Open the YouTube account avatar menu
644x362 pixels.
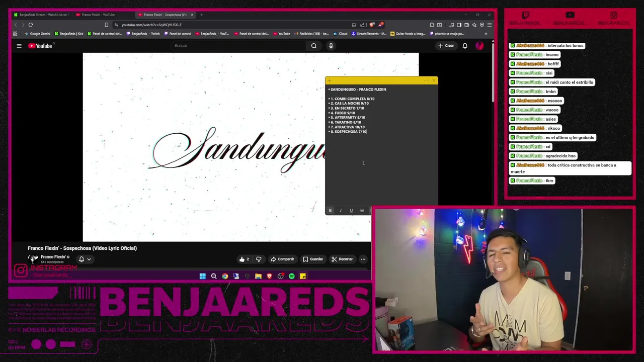point(479,46)
